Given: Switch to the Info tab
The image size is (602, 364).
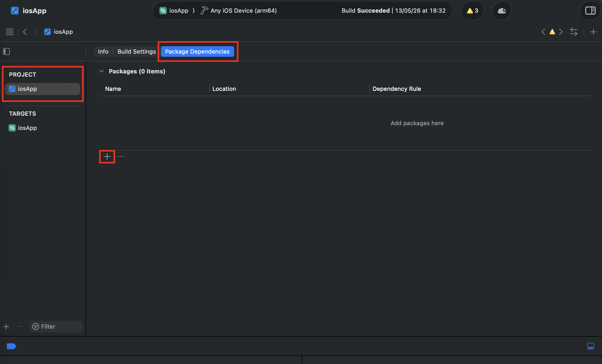Looking at the screenshot, I should tap(103, 52).
